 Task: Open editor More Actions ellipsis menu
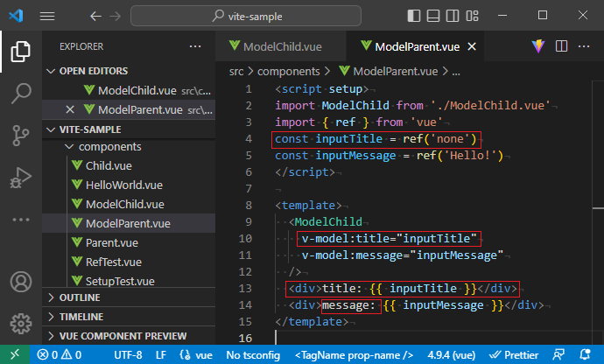(584, 46)
